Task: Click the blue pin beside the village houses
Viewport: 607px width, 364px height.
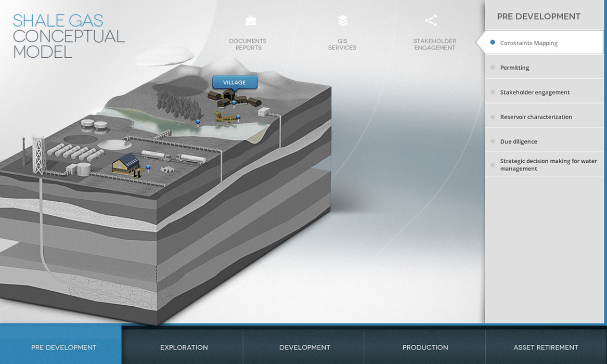Action: point(234,103)
